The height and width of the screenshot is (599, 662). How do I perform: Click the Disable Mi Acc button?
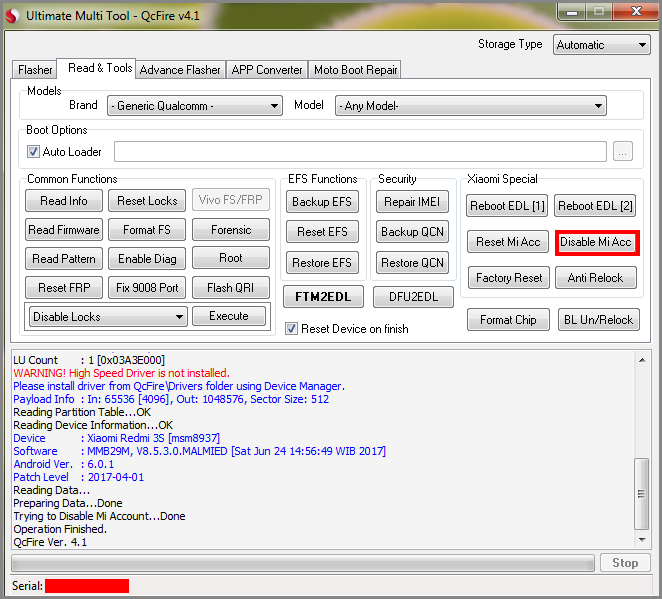click(596, 242)
